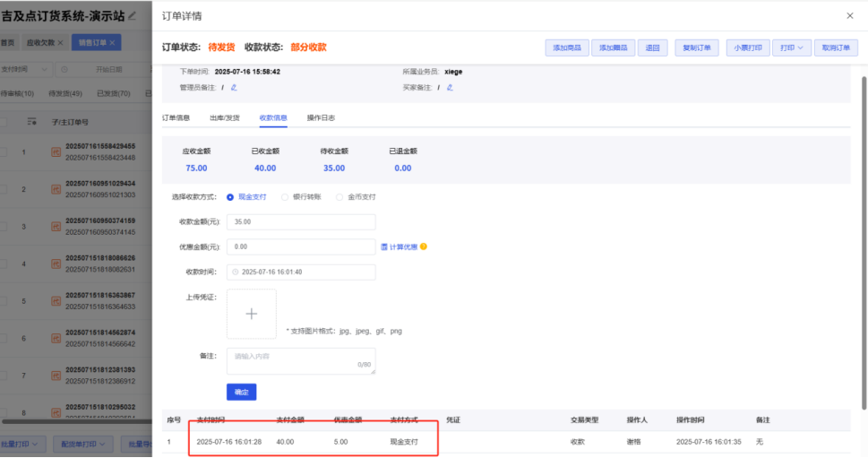
Task: Filter orders by 已发货(70)
Action: tap(114, 93)
